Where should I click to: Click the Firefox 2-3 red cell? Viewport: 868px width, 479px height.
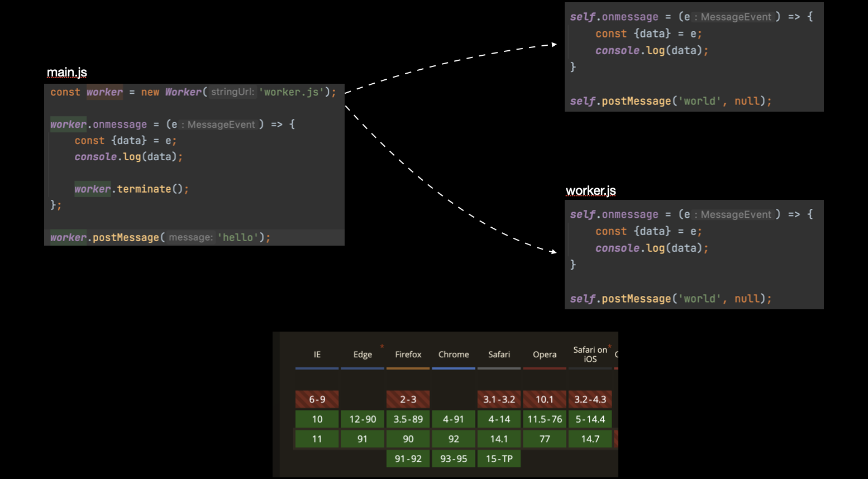click(x=408, y=399)
